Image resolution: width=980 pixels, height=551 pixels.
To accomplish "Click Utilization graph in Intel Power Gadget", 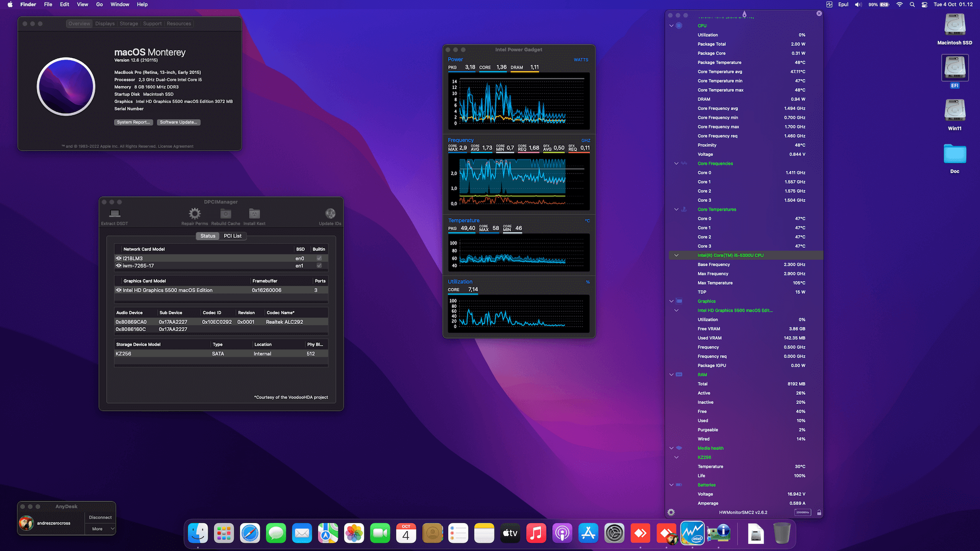I will (519, 314).
